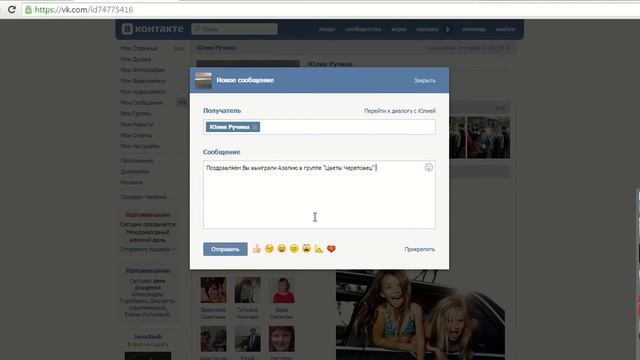Open Документы in the left sidebar
Viewport: 640px width, 360px height.
point(135,171)
